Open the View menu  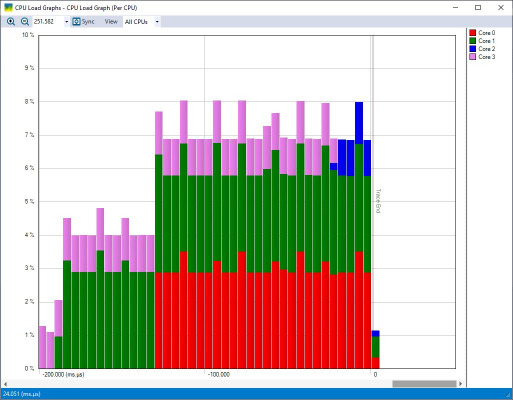111,22
